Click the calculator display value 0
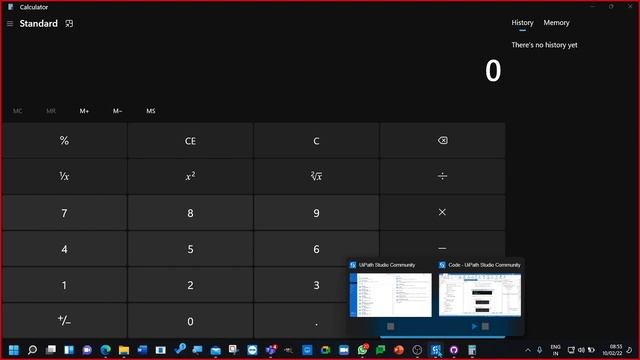 click(493, 71)
